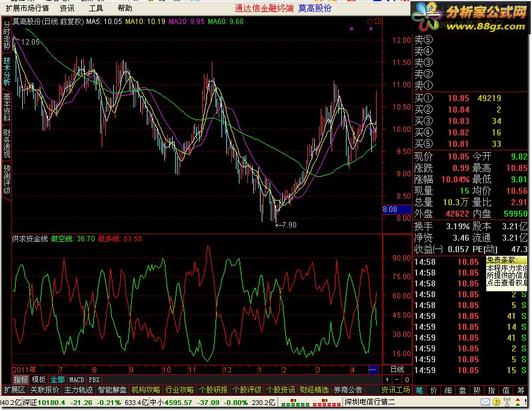Open the 智能解盘 bottom tab
532x411 pixels.
(x=112, y=389)
